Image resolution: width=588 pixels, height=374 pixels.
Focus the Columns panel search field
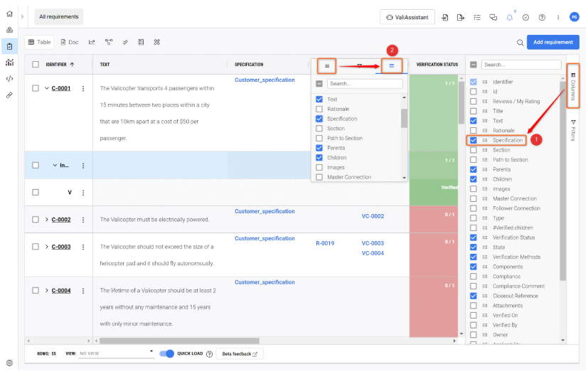click(521, 65)
